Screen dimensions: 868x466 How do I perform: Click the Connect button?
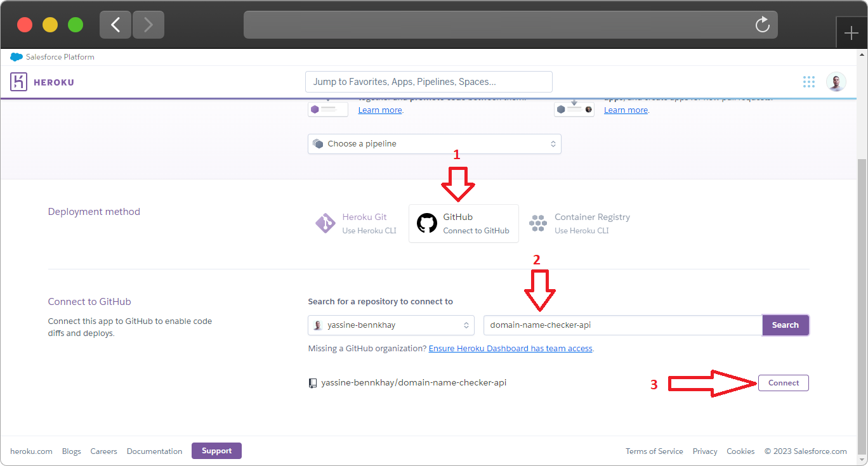(784, 383)
